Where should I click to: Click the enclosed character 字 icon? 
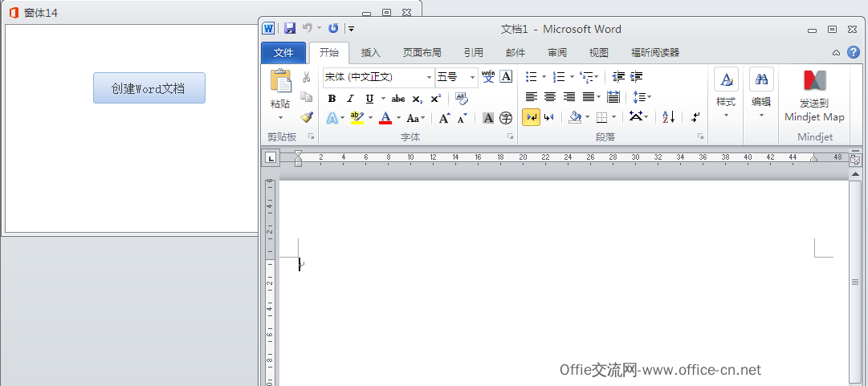[506, 118]
